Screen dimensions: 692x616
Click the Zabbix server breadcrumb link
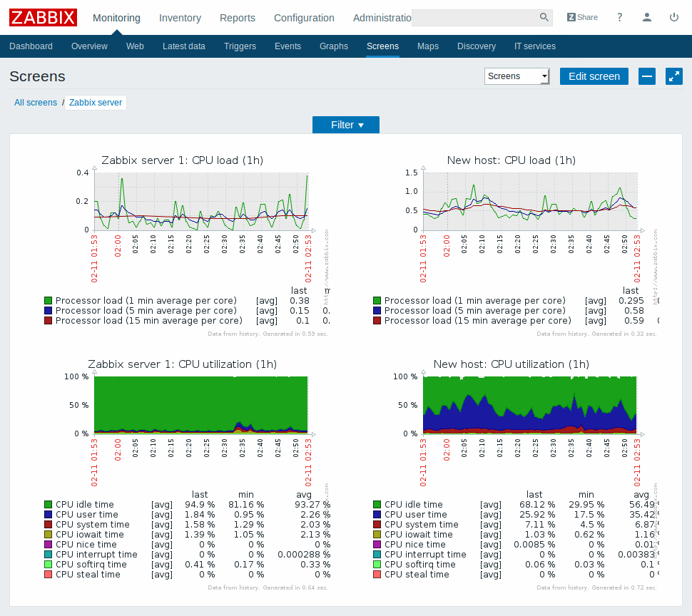tap(95, 102)
